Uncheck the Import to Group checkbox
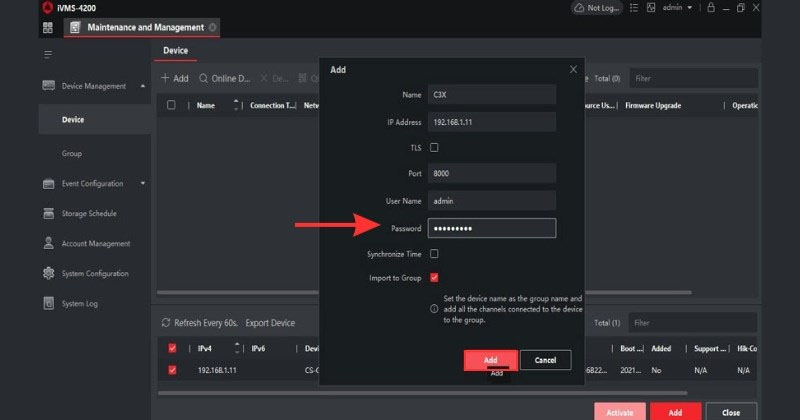 (434, 278)
